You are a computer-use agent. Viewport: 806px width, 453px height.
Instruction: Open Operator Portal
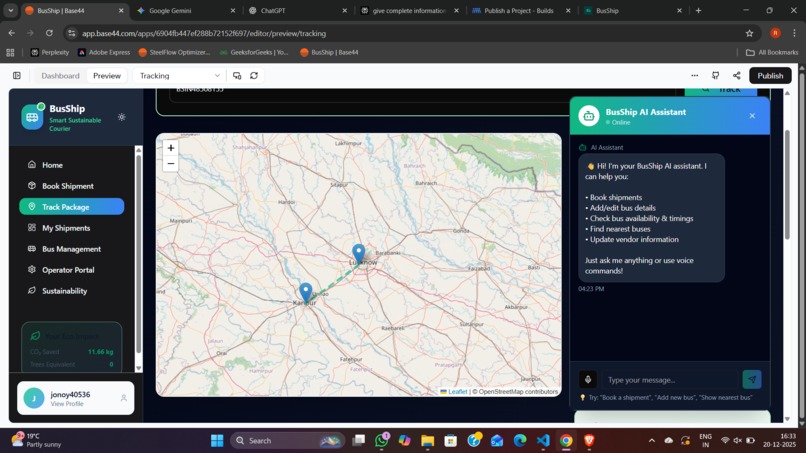[x=71, y=270]
